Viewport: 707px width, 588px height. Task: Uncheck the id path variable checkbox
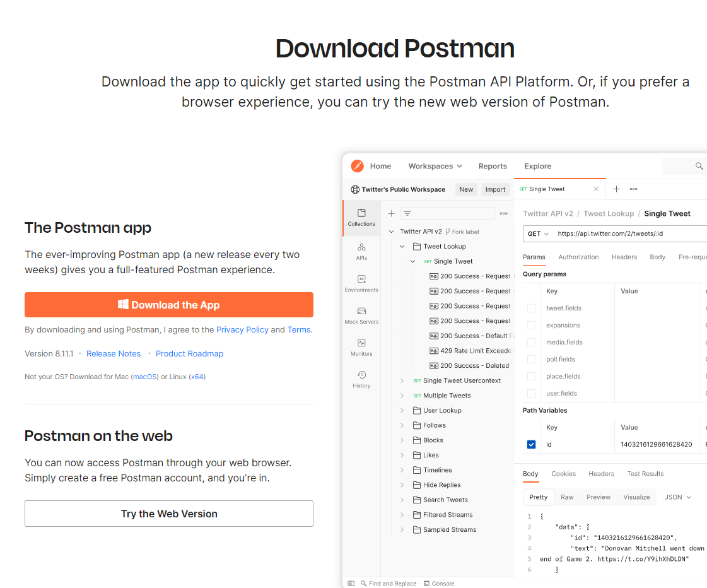click(531, 444)
